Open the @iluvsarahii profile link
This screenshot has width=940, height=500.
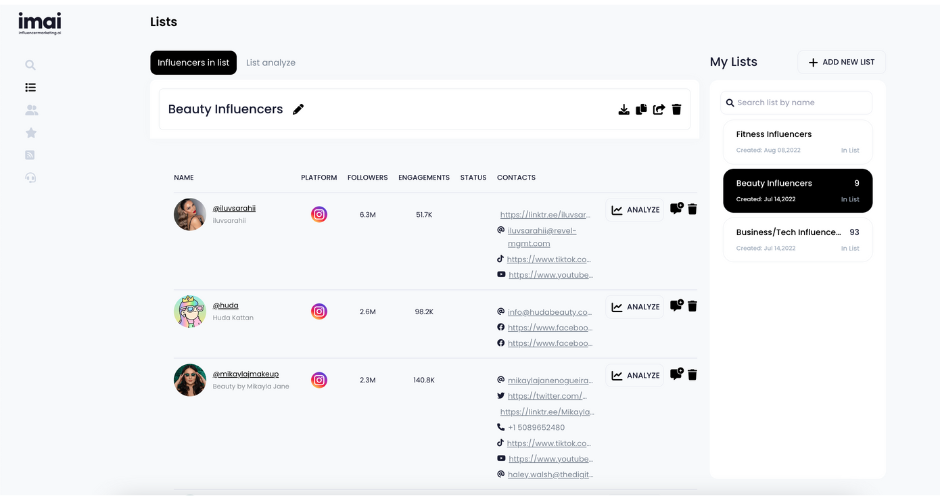[x=234, y=208]
